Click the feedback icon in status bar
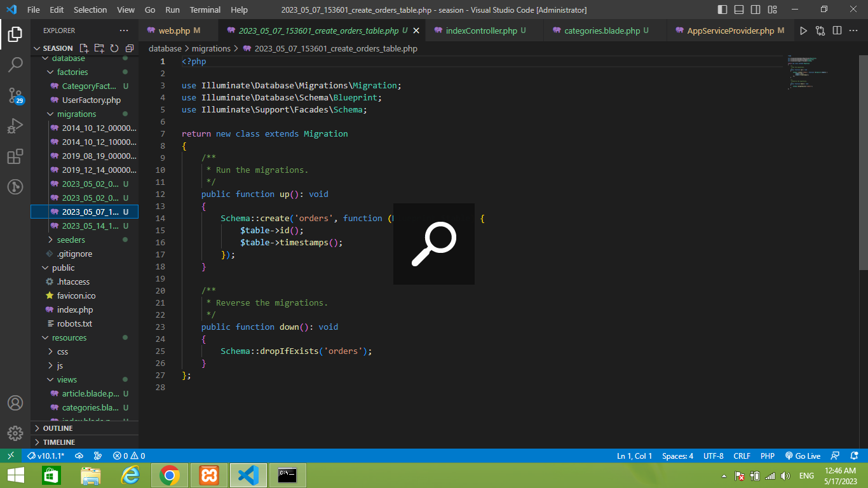 (836, 456)
